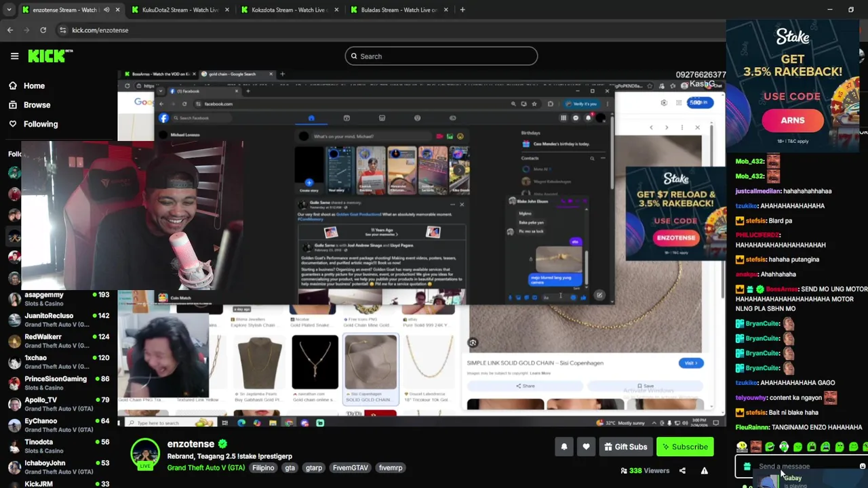The image size is (868, 488).
Task: Click the Subscribe button
Action: tap(686, 447)
